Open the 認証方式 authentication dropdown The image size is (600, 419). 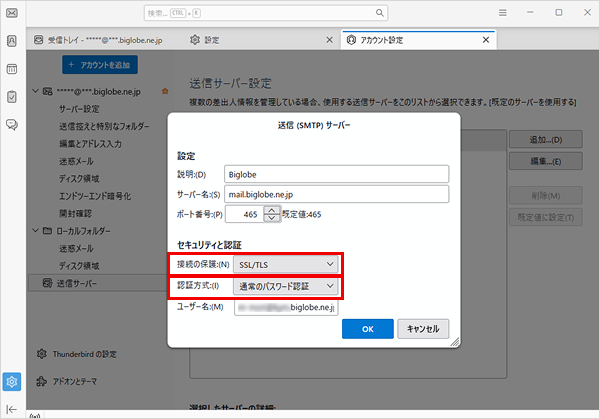click(x=285, y=286)
